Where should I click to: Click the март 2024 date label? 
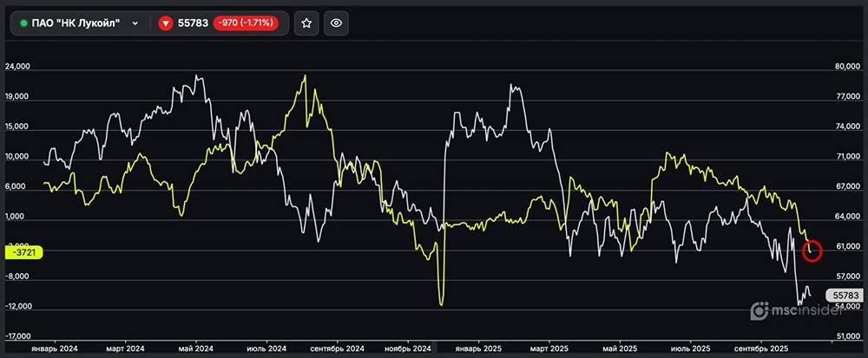tap(128, 349)
